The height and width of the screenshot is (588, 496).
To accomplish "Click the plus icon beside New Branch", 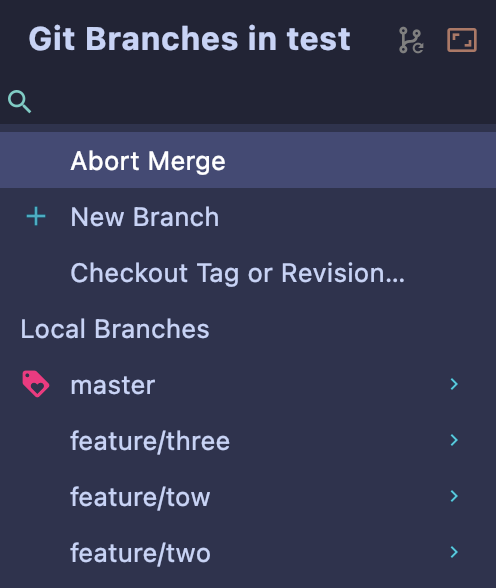I will coord(36,217).
